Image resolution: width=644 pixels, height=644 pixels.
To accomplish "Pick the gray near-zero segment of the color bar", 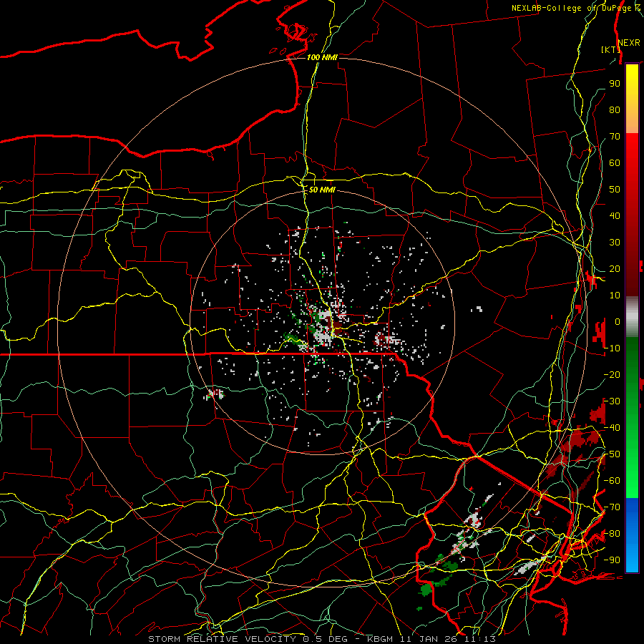I will pyautogui.click(x=632, y=316).
